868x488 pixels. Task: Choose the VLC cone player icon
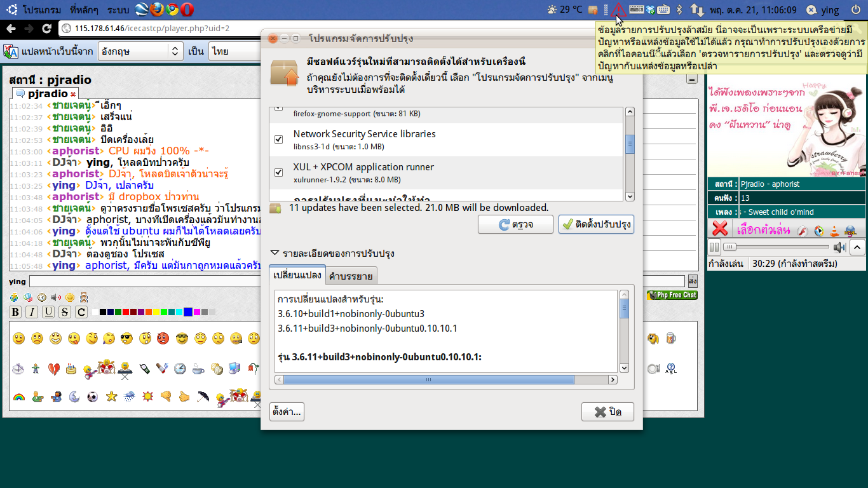pyautogui.click(x=834, y=231)
